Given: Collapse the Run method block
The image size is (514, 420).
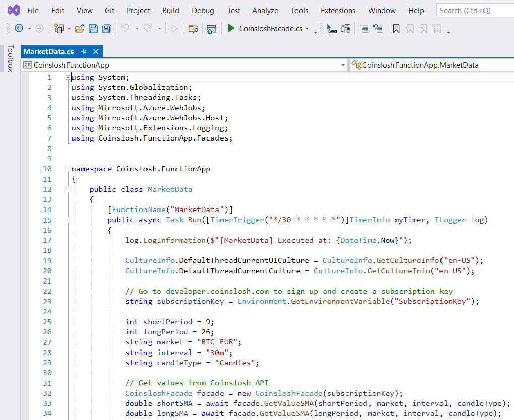Looking at the screenshot, I should click(x=68, y=220).
